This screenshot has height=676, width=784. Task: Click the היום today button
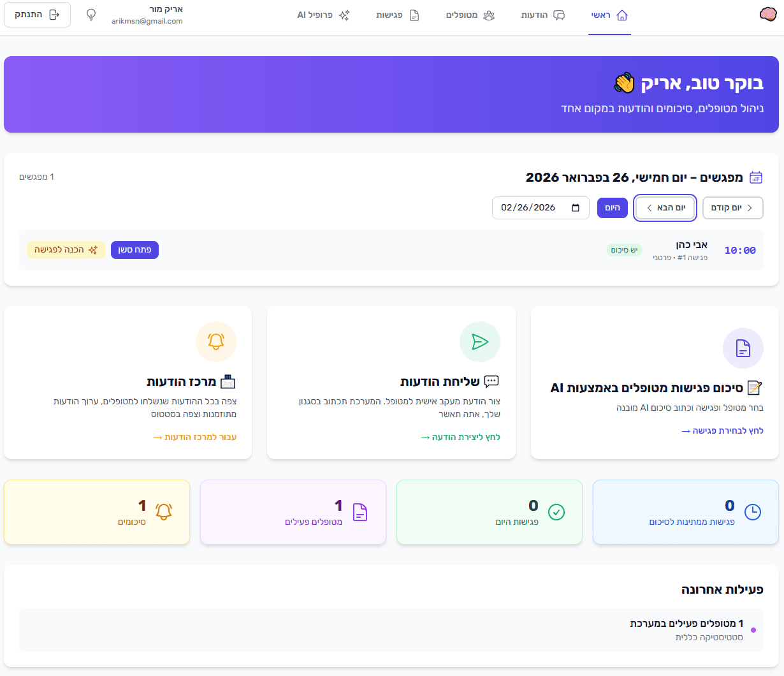tap(612, 208)
